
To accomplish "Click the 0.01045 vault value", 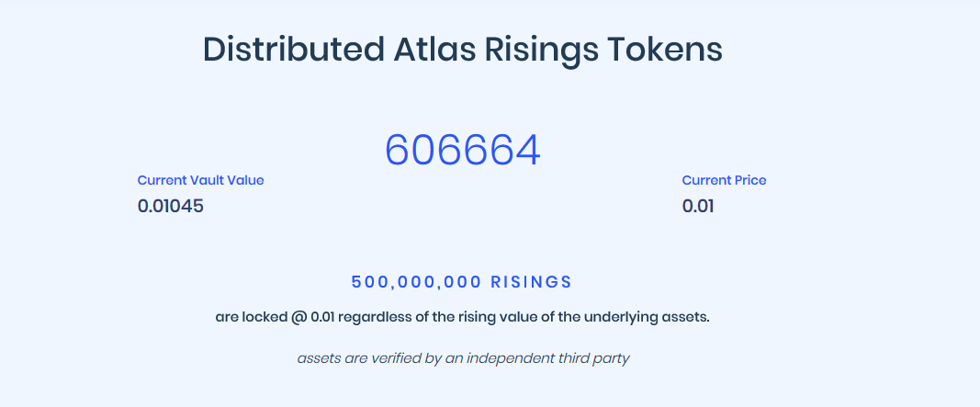I will click(x=171, y=206).
